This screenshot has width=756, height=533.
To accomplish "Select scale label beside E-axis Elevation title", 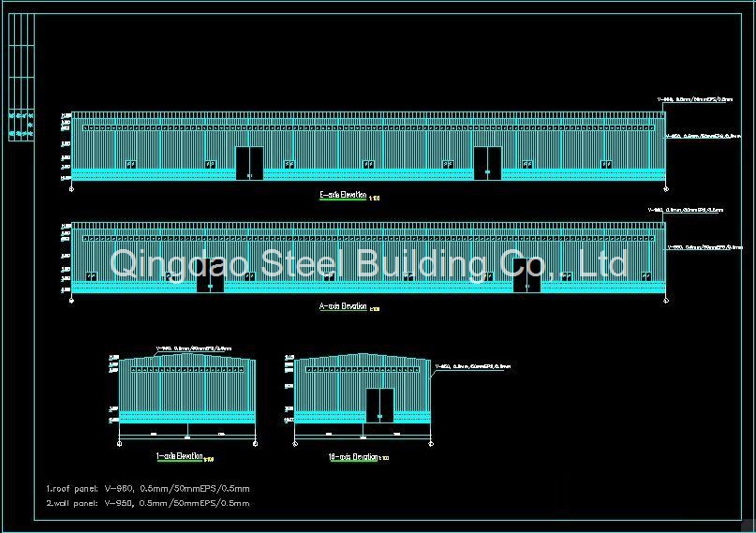I will click(x=374, y=198).
